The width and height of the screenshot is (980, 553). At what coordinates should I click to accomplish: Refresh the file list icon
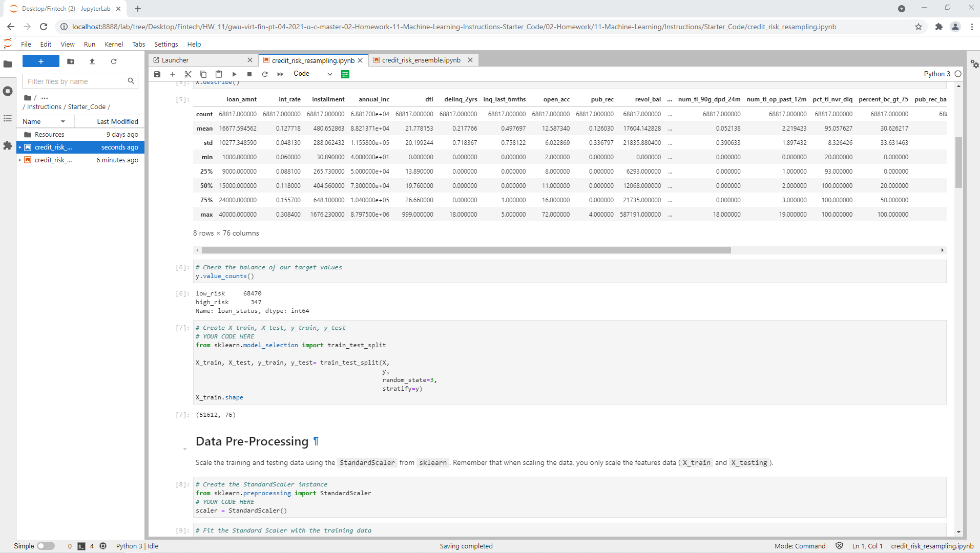coord(114,61)
